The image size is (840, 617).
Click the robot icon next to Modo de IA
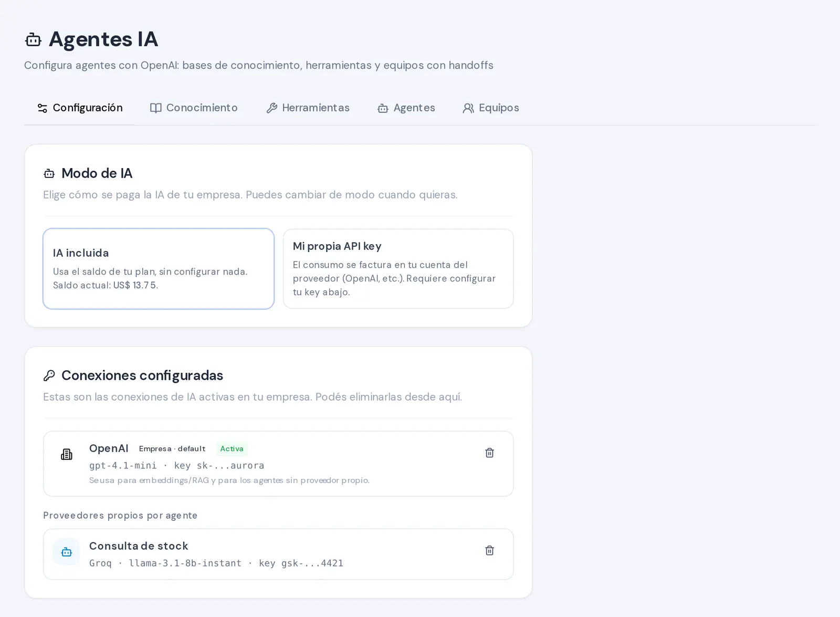(x=49, y=173)
